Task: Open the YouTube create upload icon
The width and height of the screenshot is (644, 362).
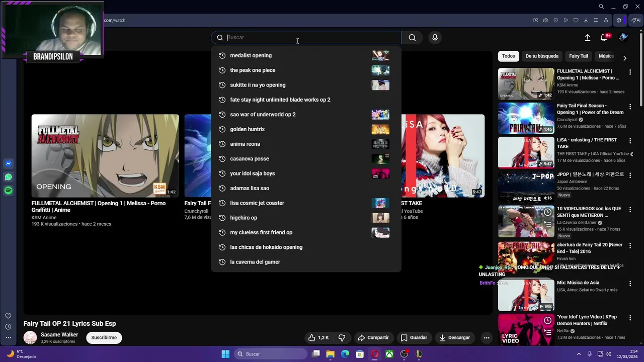Action: click(587, 37)
